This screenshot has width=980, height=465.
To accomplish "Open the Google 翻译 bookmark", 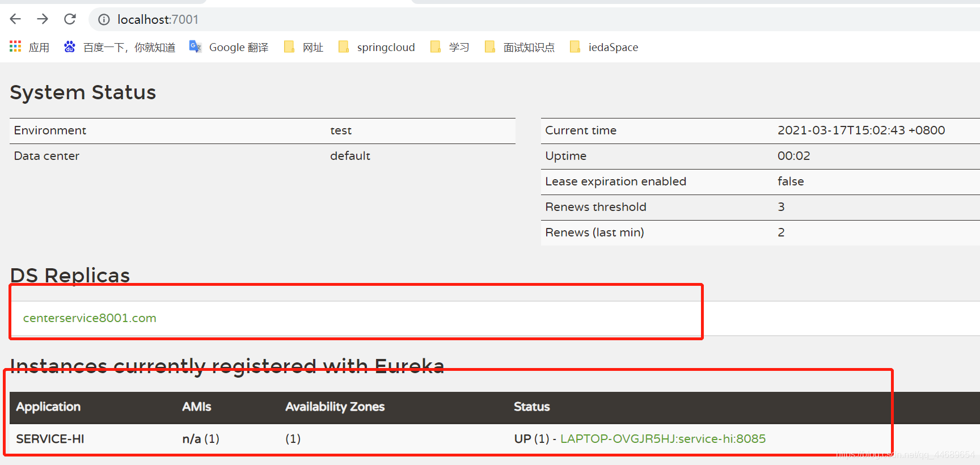I will 229,47.
